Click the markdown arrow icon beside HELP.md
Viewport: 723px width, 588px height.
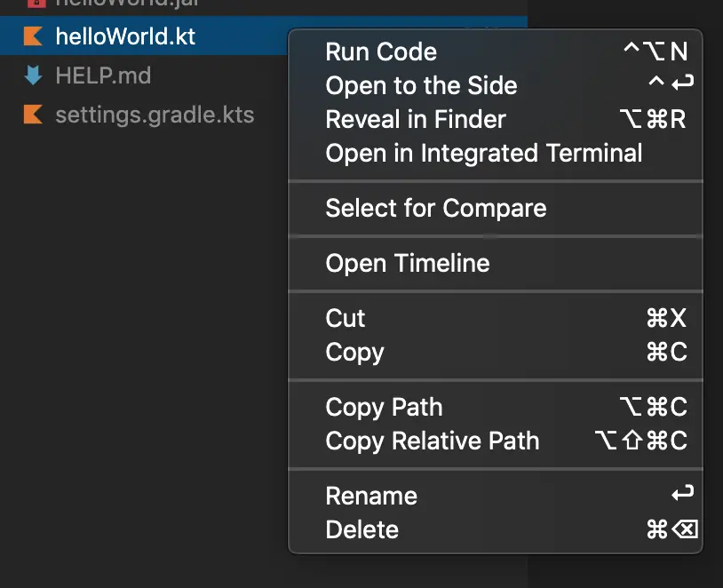point(33,75)
